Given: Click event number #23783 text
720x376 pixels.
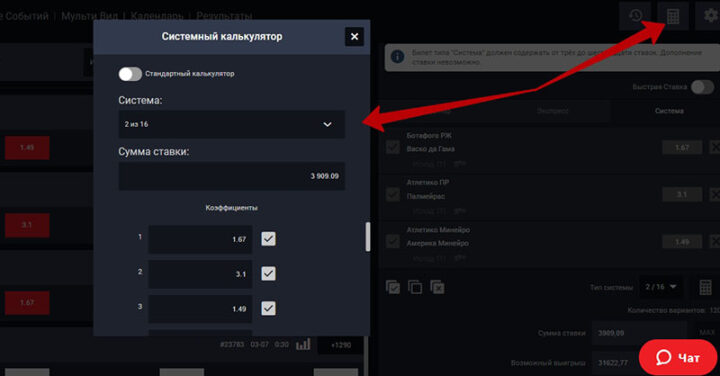Looking at the screenshot, I should coord(232,344).
